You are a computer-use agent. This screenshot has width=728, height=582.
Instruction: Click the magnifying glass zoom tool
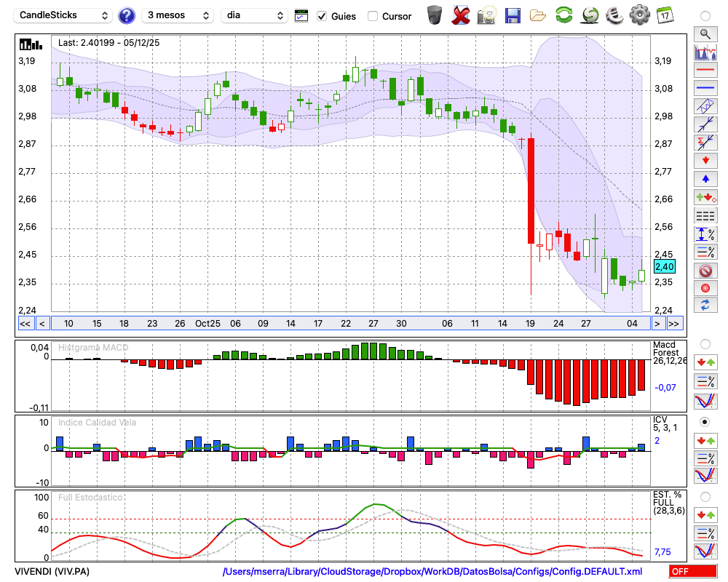(x=705, y=33)
